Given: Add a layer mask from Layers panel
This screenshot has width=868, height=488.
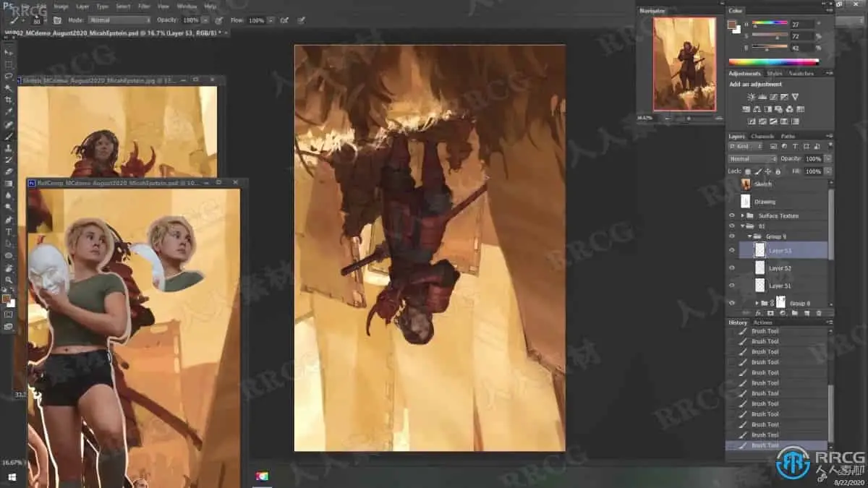Looking at the screenshot, I should (770, 313).
